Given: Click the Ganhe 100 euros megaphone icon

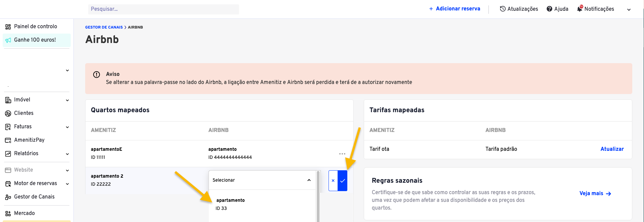Looking at the screenshot, I should 8,40.
